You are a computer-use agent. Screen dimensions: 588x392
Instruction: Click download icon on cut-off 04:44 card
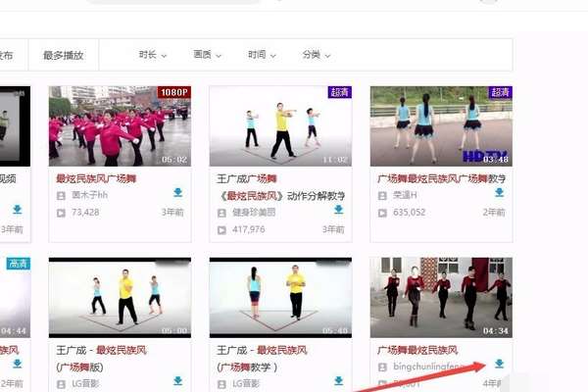click(x=18, y=364)
